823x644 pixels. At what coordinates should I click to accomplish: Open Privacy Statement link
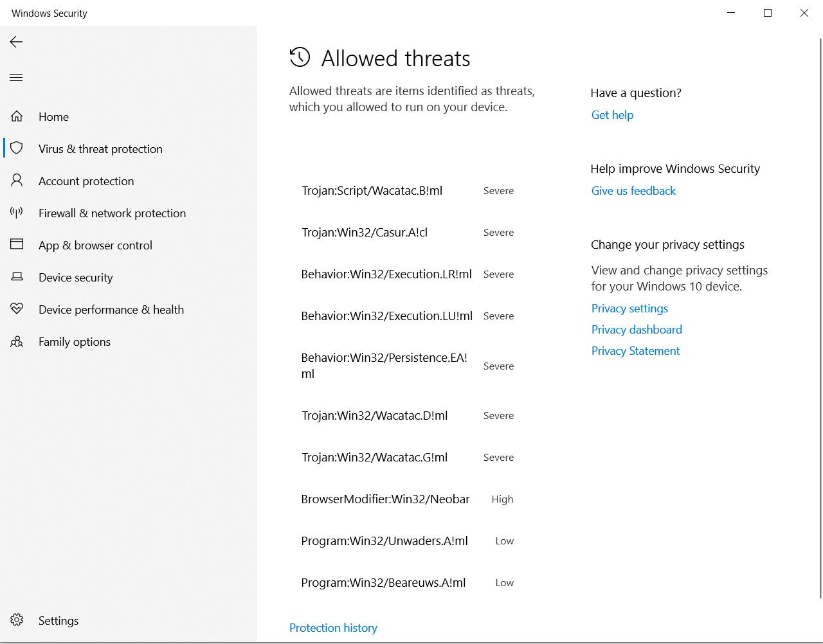tap(635, 351)
